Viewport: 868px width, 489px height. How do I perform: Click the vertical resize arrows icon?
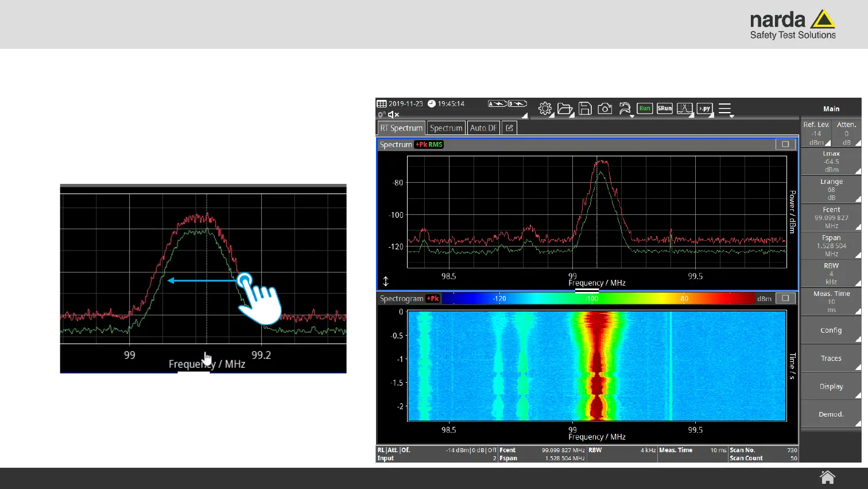[386, 281]
